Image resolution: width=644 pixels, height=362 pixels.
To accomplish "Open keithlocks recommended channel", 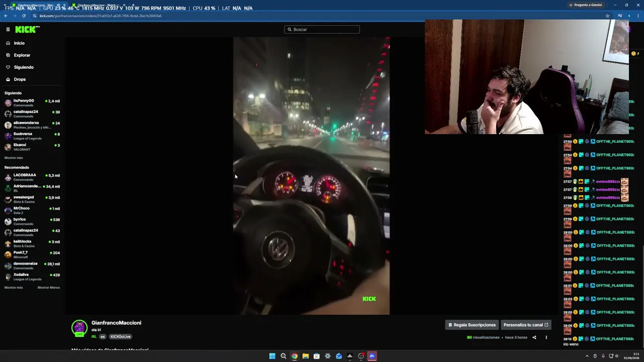I will (x=32, y=243).
